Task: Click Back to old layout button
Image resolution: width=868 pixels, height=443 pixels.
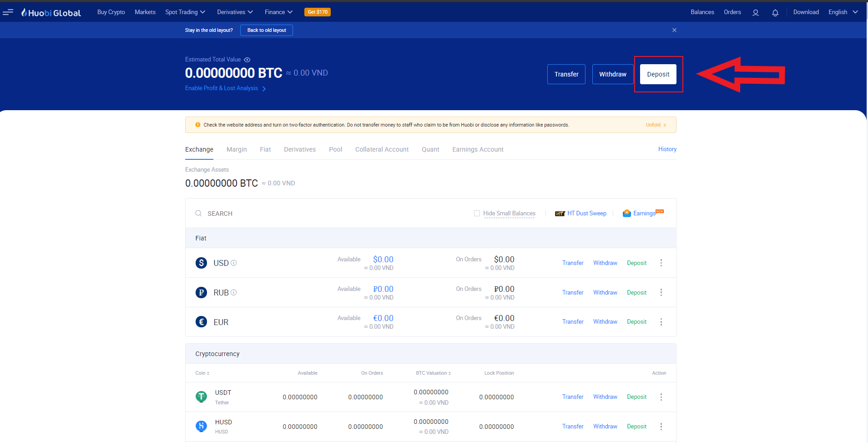Action: click(267, 30)
